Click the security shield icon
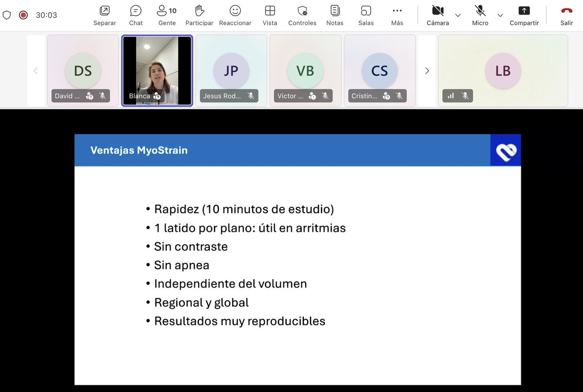Viewport: 583px width, 392px height. pos(7,15)
